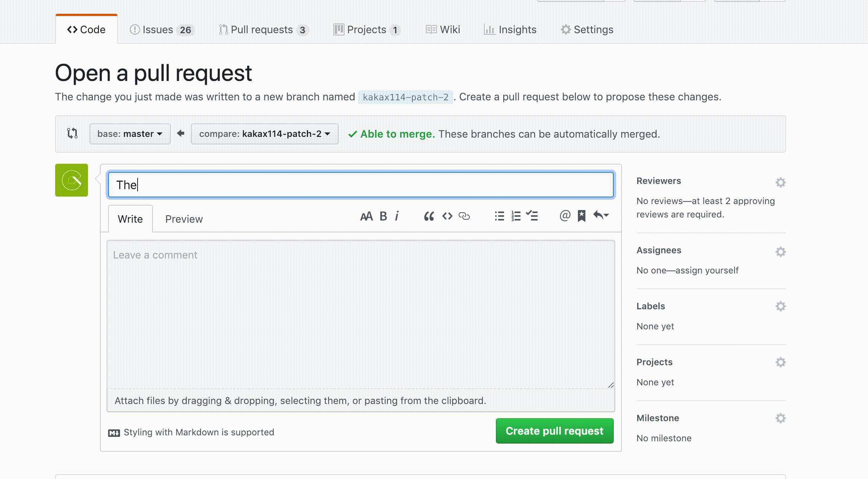Mention a user with @ icon
868x479 pixels.
565,216
